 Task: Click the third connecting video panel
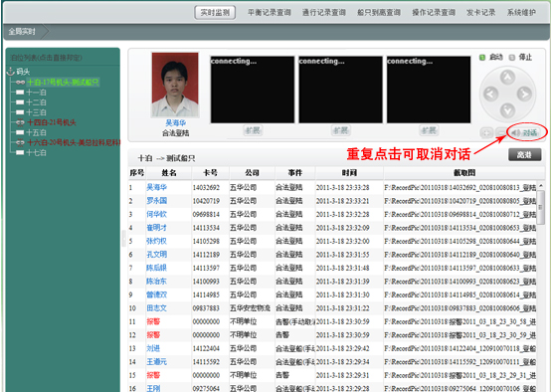click(429, 90)
